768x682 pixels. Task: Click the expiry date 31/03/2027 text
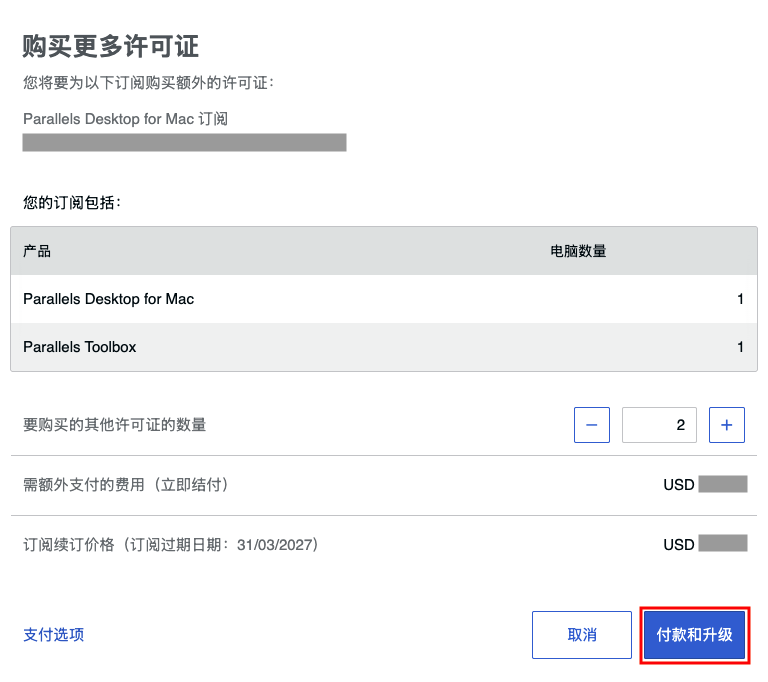click(275, 545)
